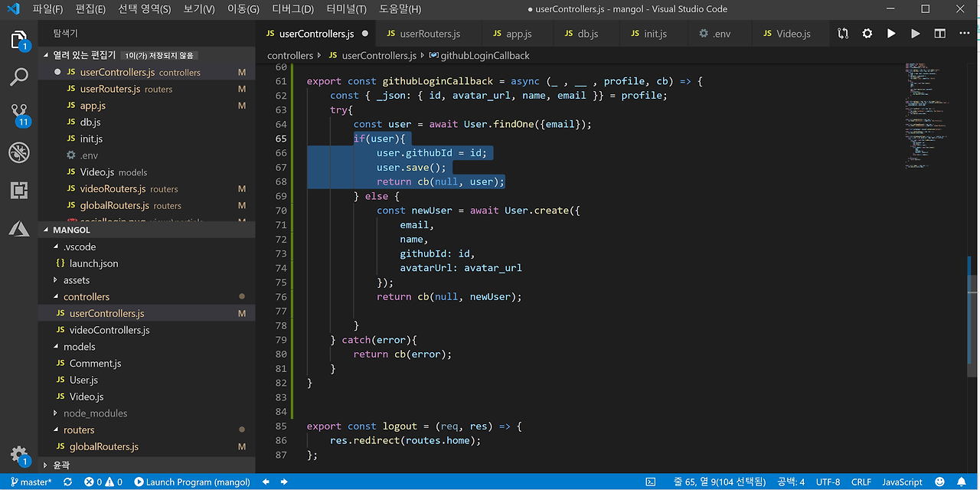
Task: Click the master* branch indicator
Action: coord(31,482)
